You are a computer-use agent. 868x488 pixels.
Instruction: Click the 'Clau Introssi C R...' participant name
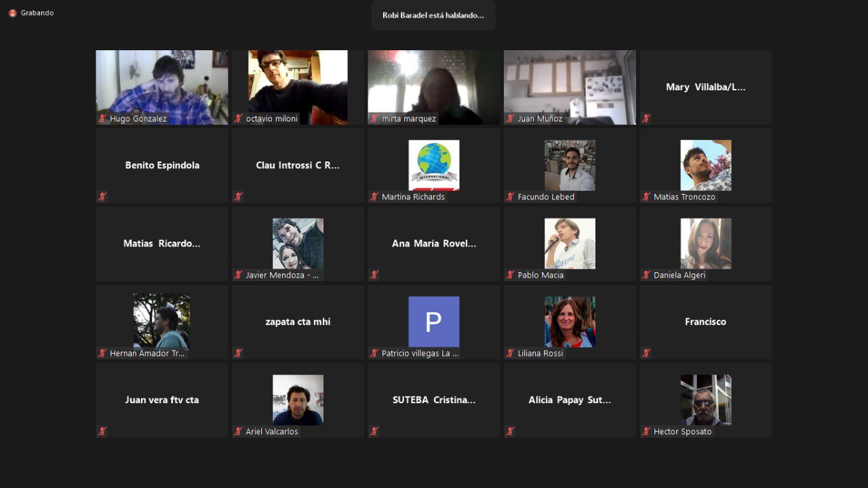(298, 165)
